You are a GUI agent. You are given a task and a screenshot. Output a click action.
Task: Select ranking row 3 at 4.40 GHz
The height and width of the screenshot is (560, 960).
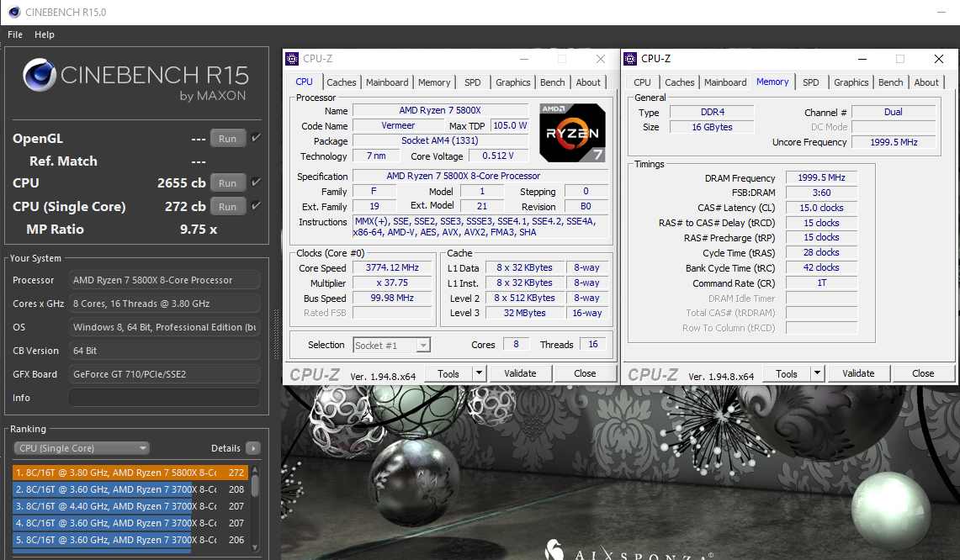coord(130,506)
